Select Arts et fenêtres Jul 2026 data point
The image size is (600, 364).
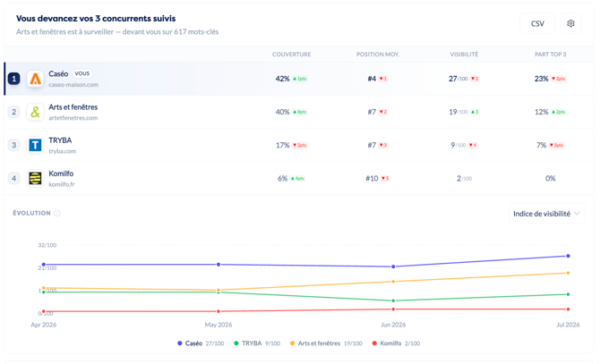coord(568,273)
